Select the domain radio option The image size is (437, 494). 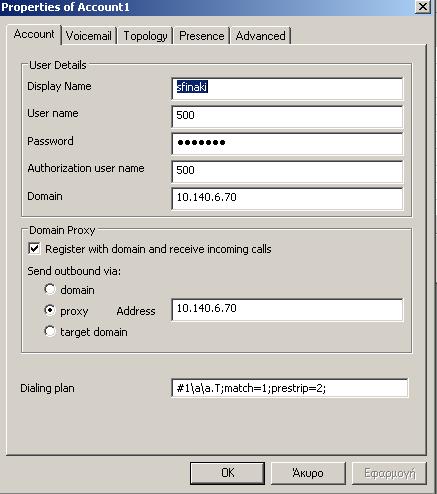point(50,289)
